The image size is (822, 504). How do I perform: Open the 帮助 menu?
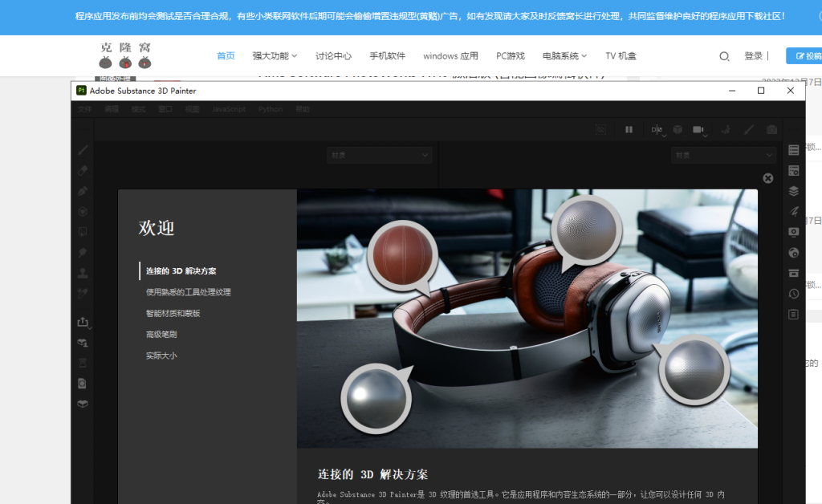tap(303, 109)
